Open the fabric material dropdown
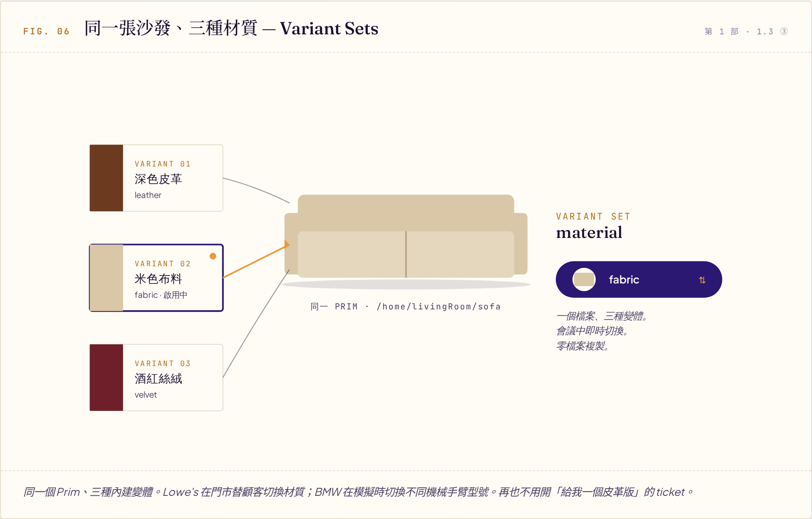 click(639, 279)
